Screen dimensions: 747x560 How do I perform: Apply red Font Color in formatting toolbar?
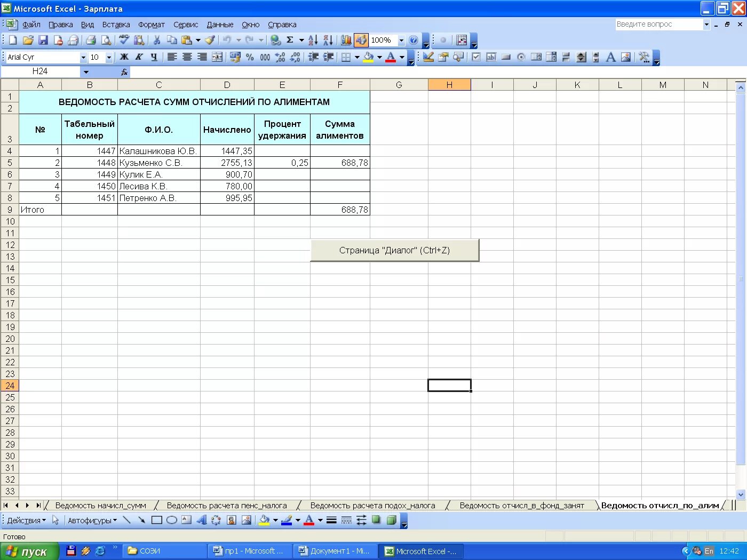[x=391, y=57]
